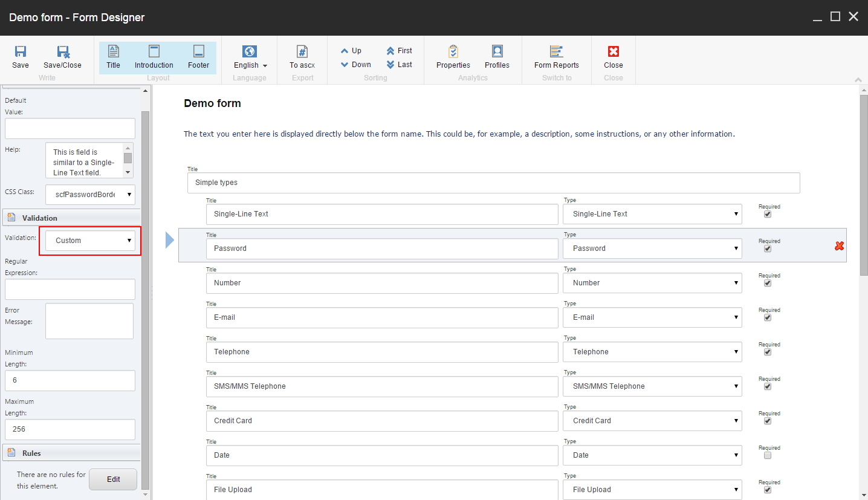Open the Validation Custom dropdown
868x500 pixels.
point(90,241)
